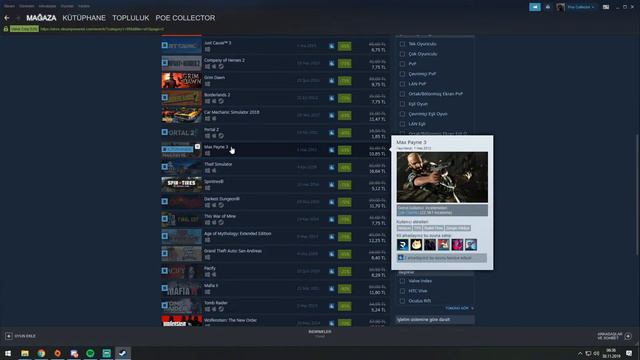Enable the Çevrimiçi PvP checkbox

(x=402, y=74)
